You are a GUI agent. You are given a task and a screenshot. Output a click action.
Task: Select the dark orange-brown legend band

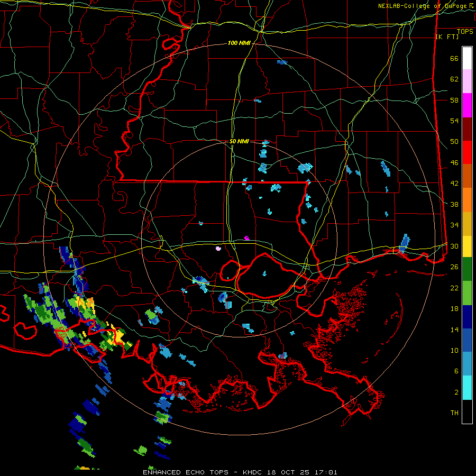coord(467,176)
